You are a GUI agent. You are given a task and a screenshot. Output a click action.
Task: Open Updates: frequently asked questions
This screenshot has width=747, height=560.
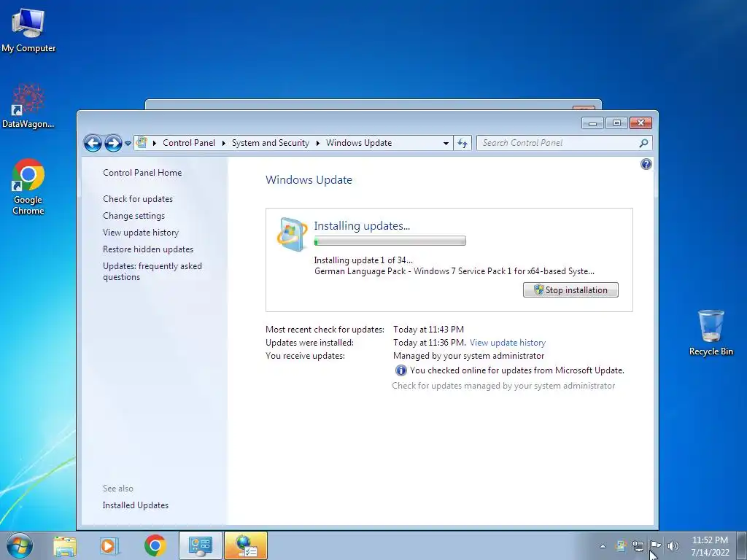[x=152, y=271]
